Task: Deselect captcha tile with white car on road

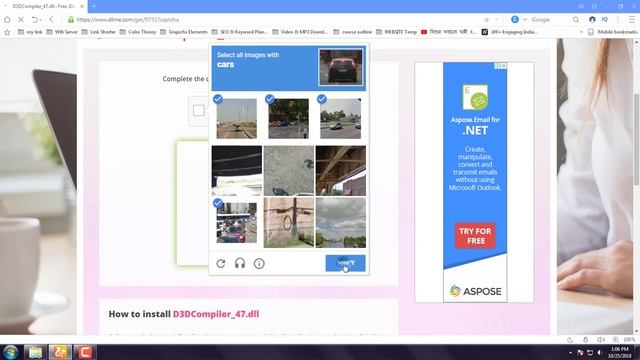Action: [340, 118]
